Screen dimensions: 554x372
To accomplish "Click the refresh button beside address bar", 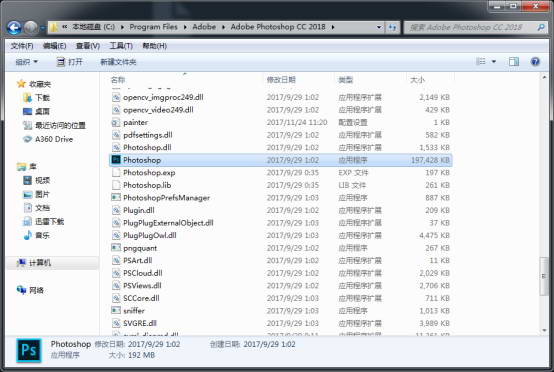I will pyautogui.click(x=392, y=27).
